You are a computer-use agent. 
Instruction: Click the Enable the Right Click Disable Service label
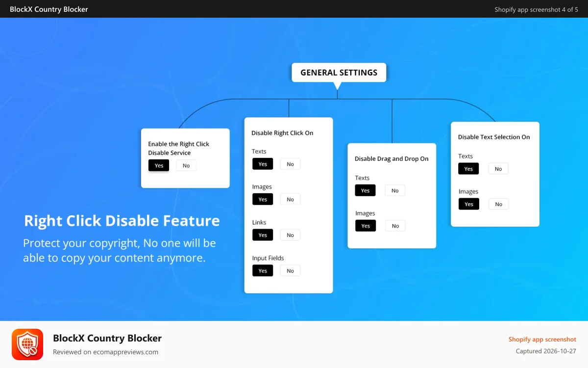coord(179,148)
